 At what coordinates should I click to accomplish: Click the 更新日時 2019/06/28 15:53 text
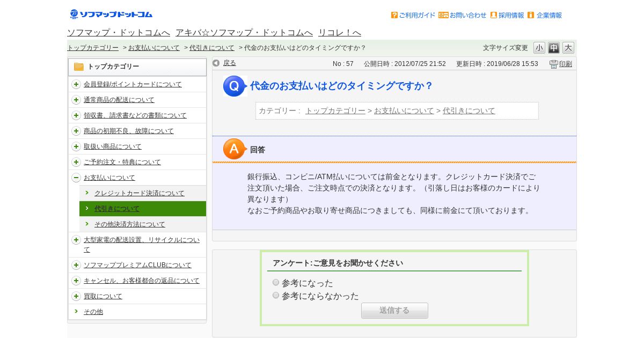click(497, 64)
